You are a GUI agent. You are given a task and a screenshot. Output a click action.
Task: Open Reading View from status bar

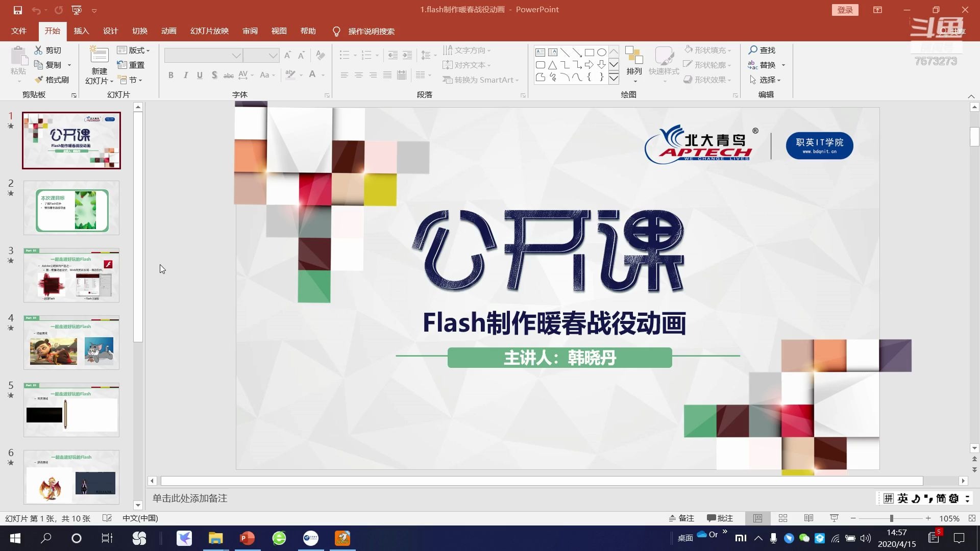click(x=808, y=518)
